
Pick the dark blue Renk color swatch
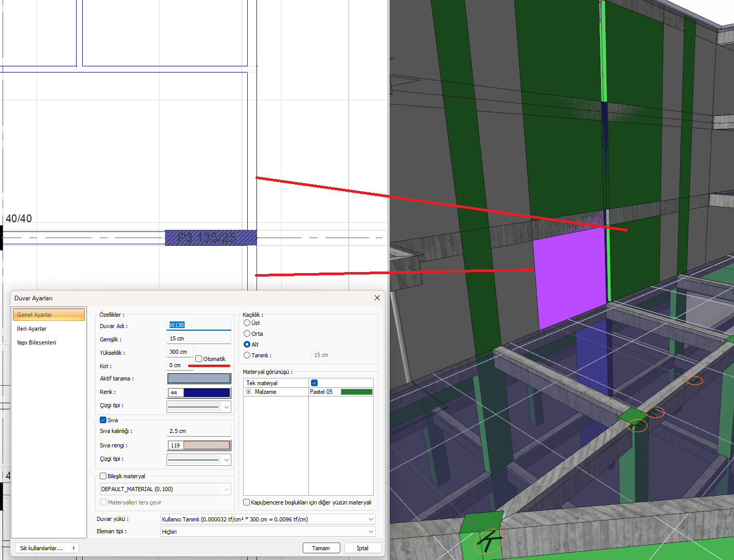(207, 393)
